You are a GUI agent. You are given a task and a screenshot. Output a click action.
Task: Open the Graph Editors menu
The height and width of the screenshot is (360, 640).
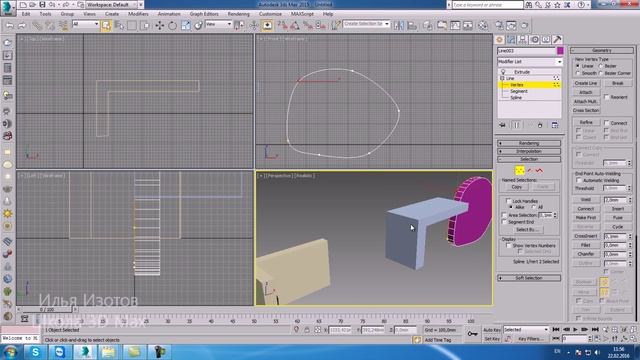point(204,14)
